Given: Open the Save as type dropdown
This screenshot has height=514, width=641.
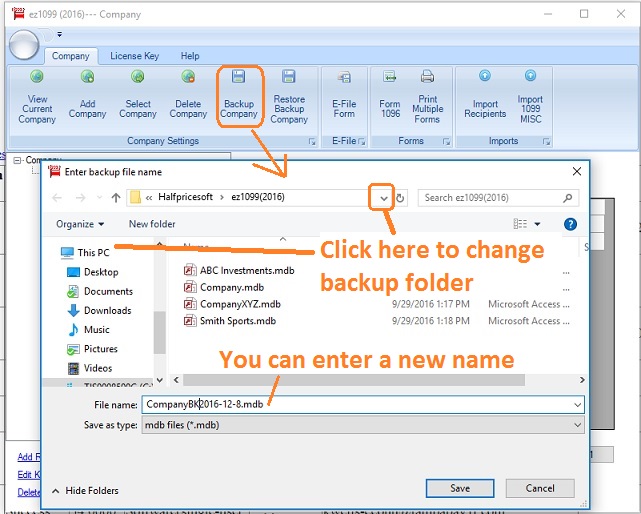Looking at the screenshot, I should pos(577,425).
